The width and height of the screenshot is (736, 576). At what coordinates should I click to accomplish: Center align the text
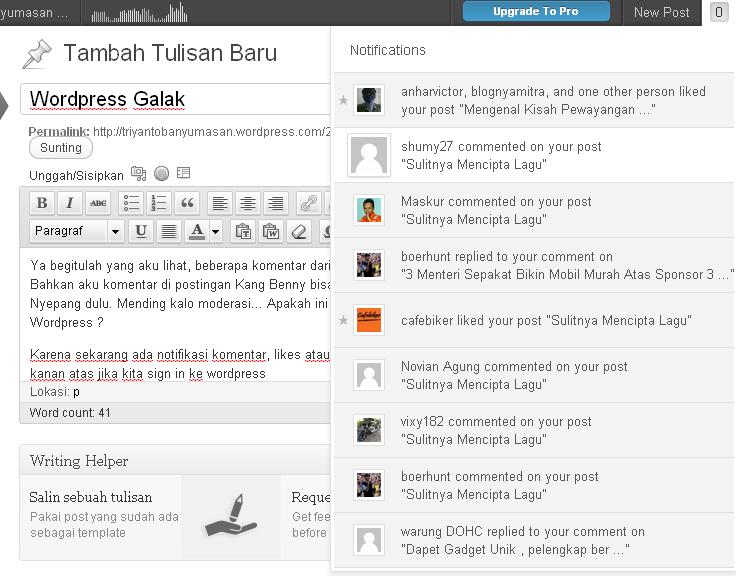(248, 203)
